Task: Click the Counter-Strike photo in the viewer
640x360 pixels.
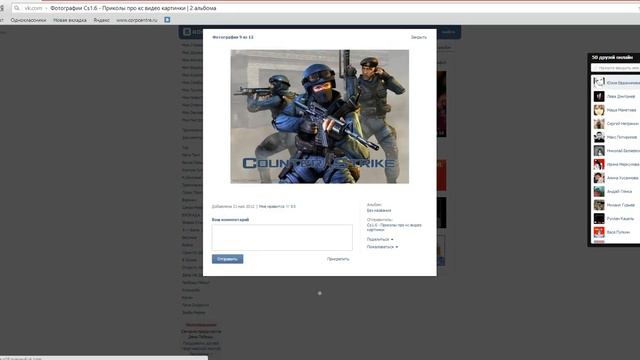Action: click(320, 116)
